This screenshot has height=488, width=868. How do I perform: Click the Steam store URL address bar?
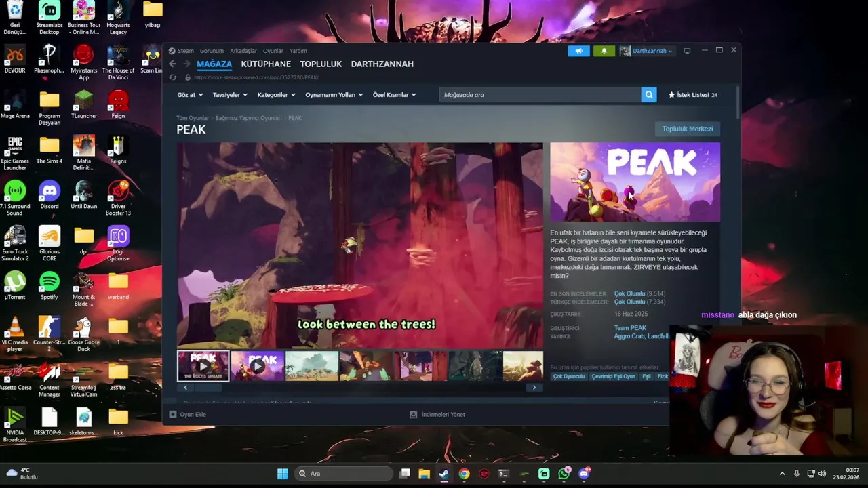[x=256, y=77]
